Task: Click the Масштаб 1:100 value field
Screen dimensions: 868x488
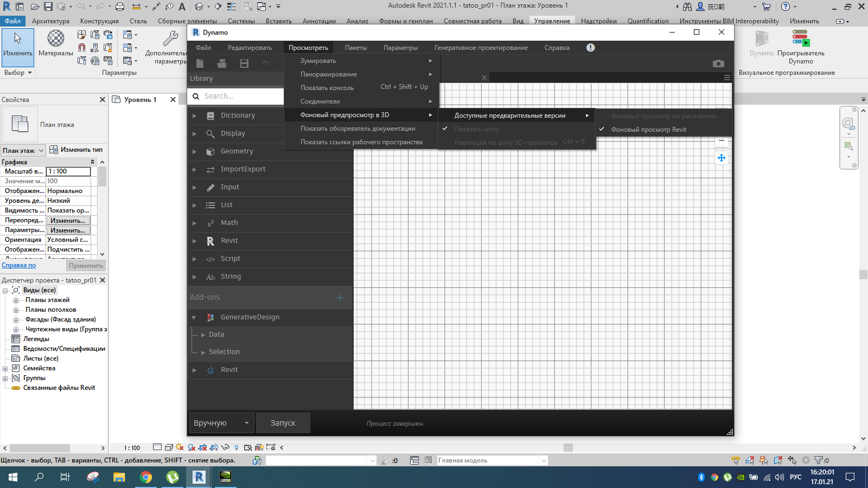Action: tap(68, 171)
